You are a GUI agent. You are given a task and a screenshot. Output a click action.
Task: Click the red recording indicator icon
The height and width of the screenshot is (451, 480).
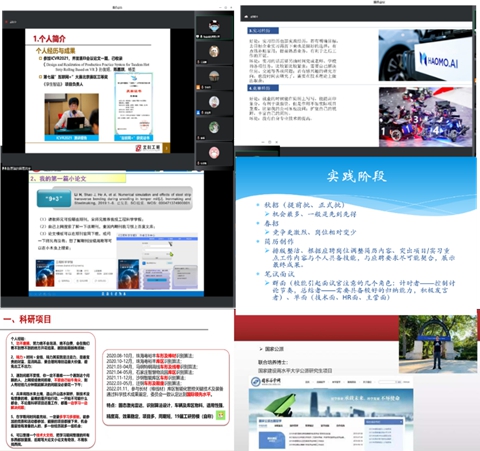pos(6,22)
